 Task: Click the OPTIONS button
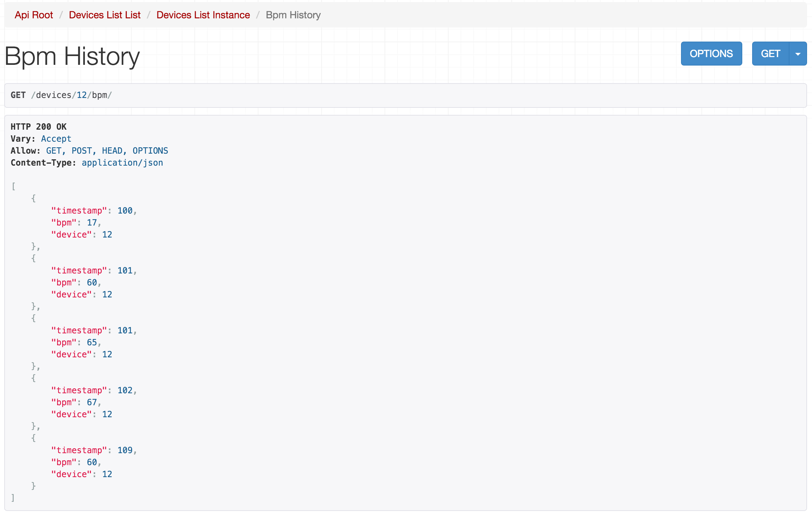click(x=711, y=54)
